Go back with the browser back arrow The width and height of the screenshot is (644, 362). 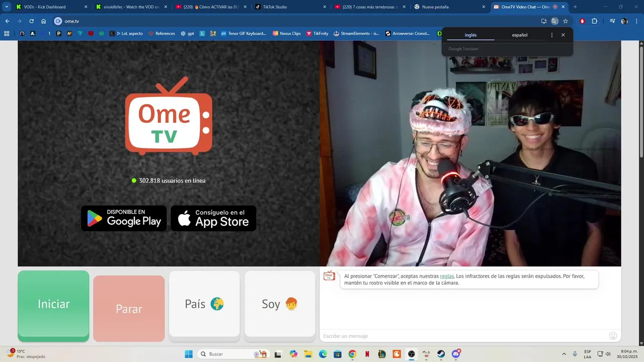coord(7,21)
